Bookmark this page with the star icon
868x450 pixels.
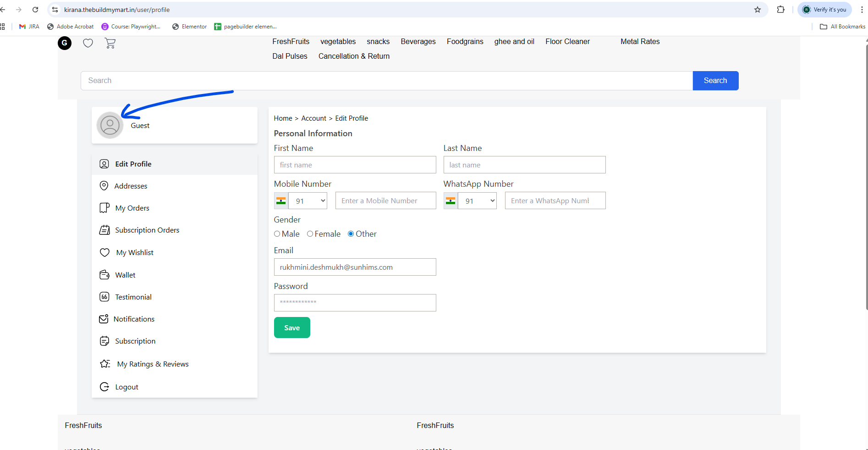[x=758, y=10]
